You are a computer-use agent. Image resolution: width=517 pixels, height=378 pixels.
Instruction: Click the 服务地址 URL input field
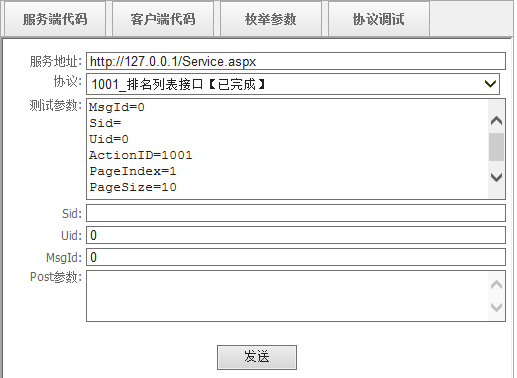click(x=296, y=61)
